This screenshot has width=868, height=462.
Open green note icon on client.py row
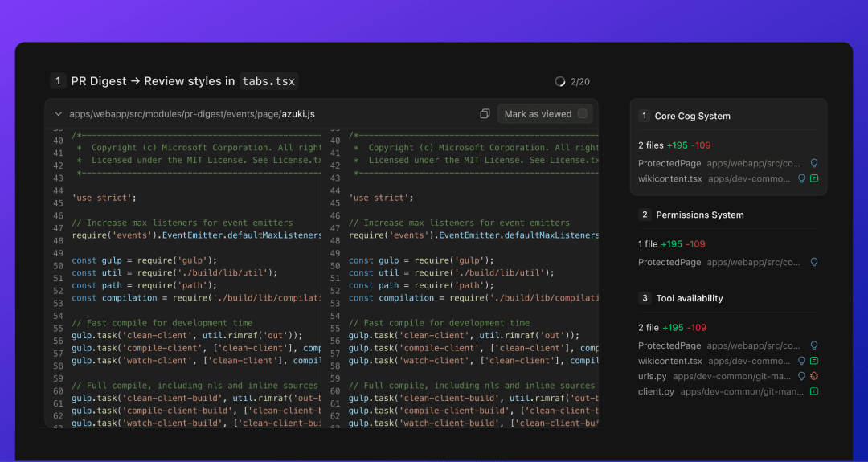pyautogui.click(x=814, y=391)
